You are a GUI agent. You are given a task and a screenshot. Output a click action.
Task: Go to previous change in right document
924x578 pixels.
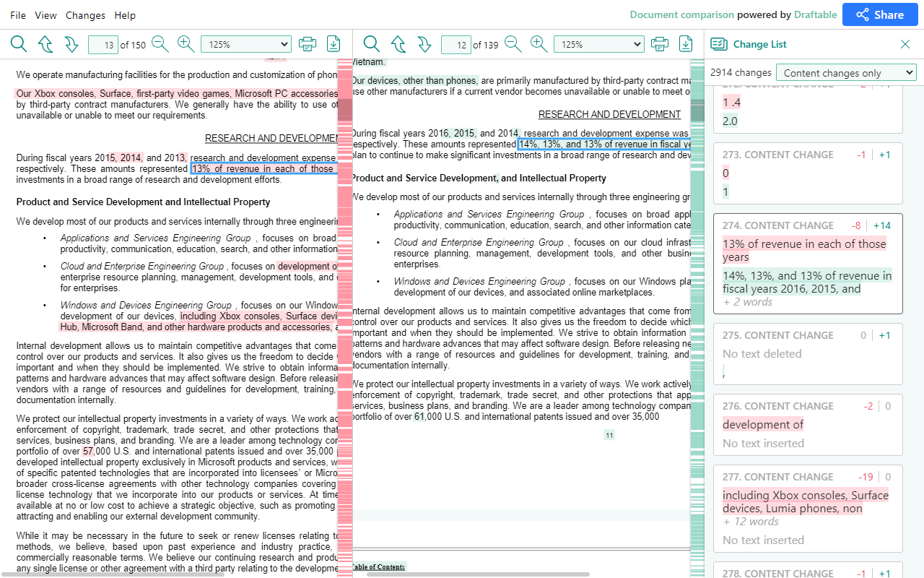coord(398,44)
